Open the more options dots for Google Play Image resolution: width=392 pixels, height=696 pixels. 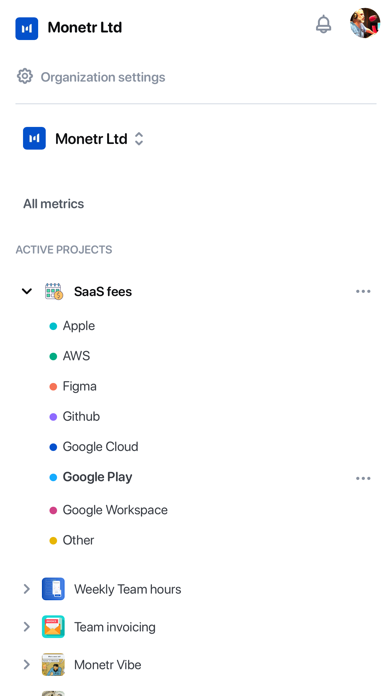(363, 478)
